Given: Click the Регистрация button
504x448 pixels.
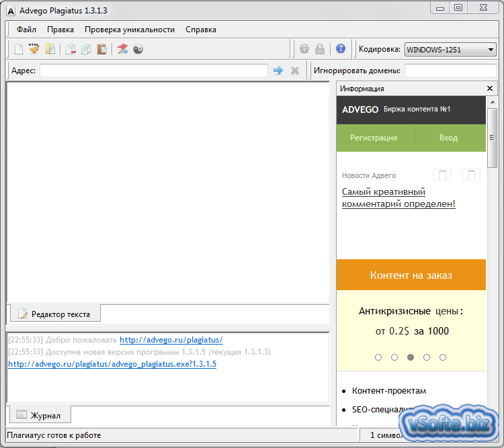Looking at the screenshot, I should (x=374, y=138).
